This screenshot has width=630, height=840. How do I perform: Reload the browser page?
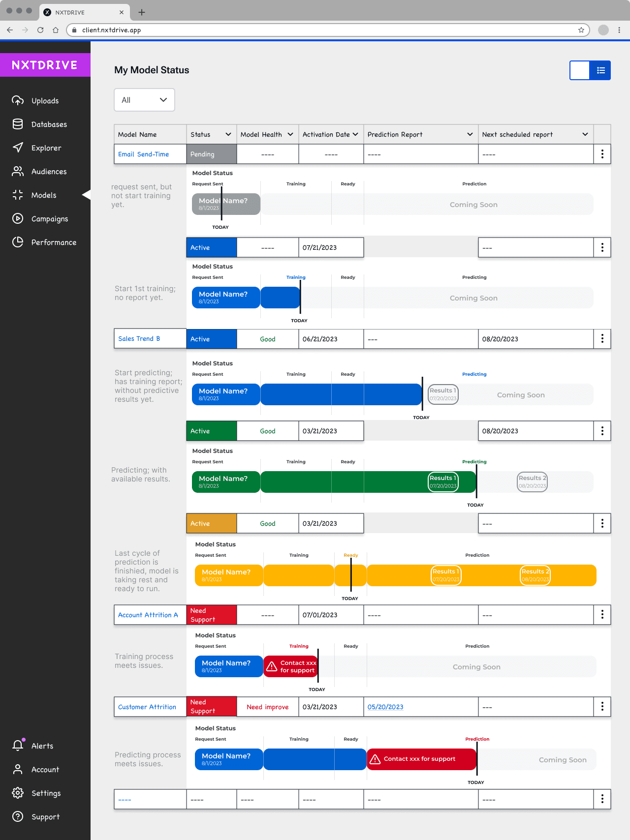(40, 30)
